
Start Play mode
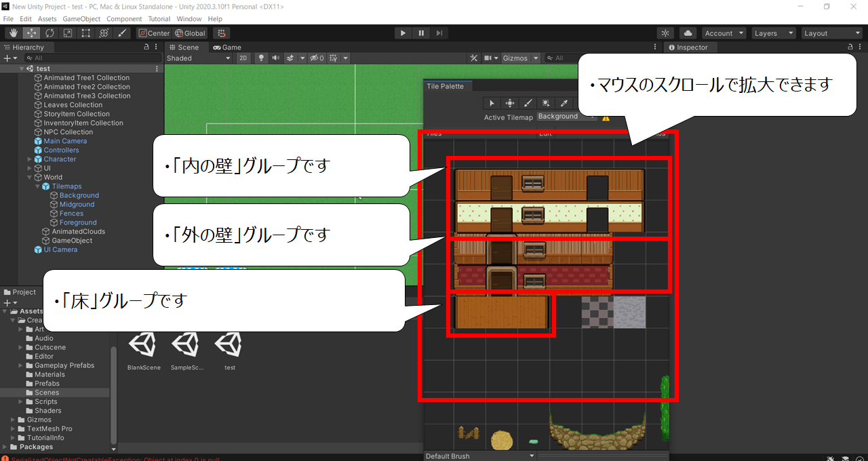pos(403,33)
